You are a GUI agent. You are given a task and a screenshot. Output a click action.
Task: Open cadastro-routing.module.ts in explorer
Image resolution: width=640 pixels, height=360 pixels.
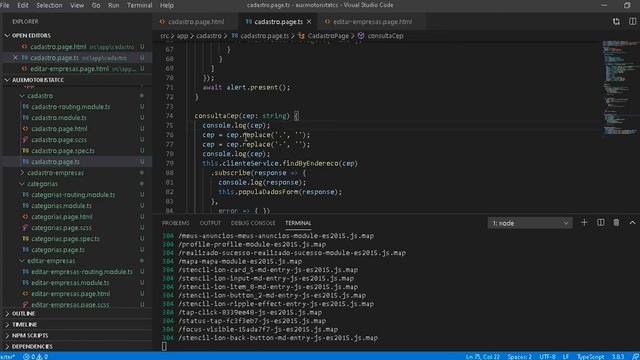(71, 107)
